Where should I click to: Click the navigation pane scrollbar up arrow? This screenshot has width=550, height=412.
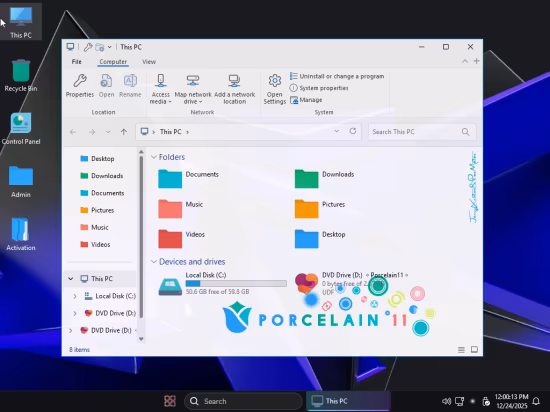pyautogui.click(x=141, y=152)
